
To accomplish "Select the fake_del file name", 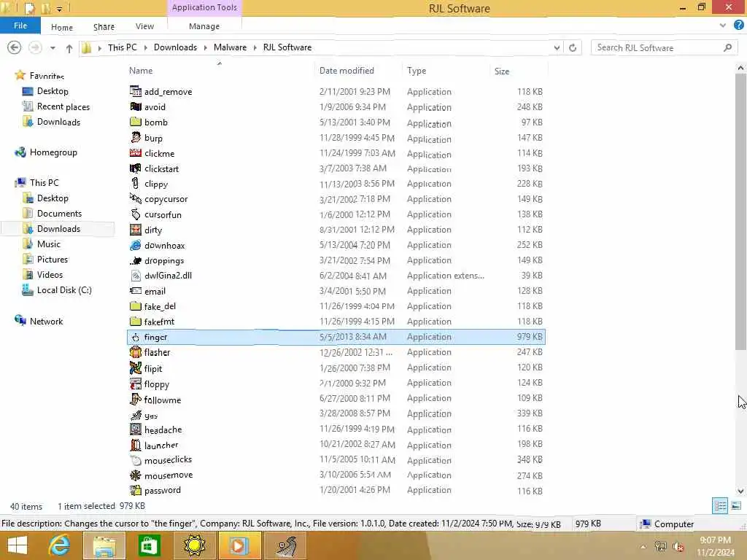I will tap(160, 306).
